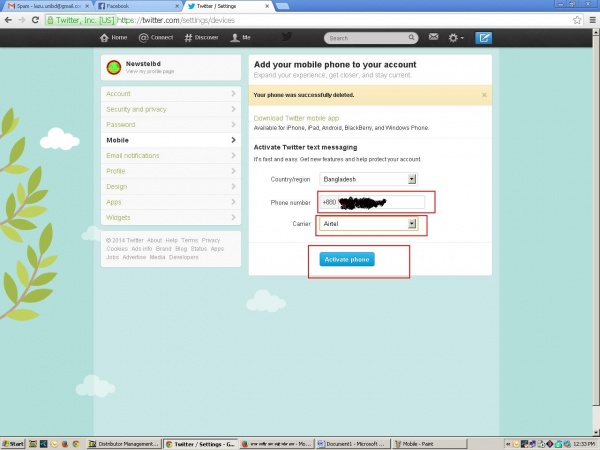600x450 pixels.
Task: Open the Terms footer link
Action: click(190, 240)
